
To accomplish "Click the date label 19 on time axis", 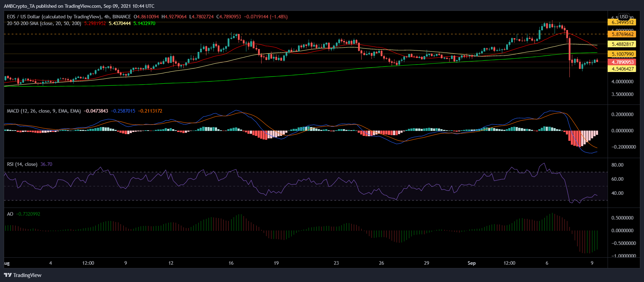I will (276, 263).
